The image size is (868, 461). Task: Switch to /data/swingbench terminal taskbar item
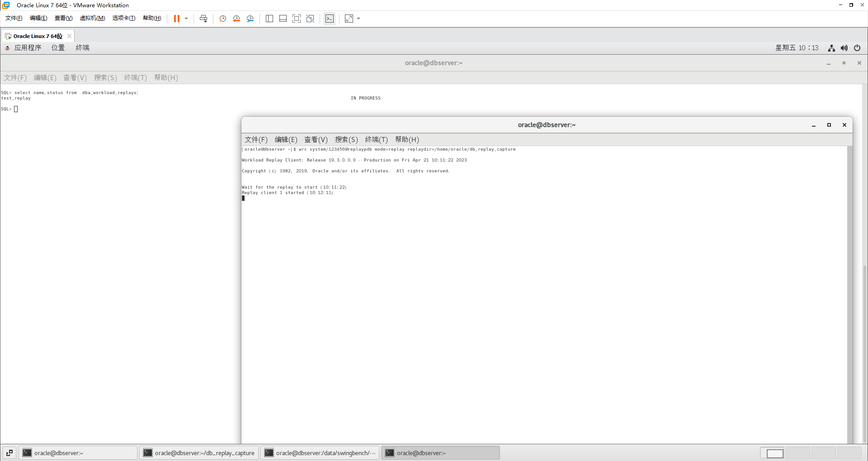pos(320,453)
